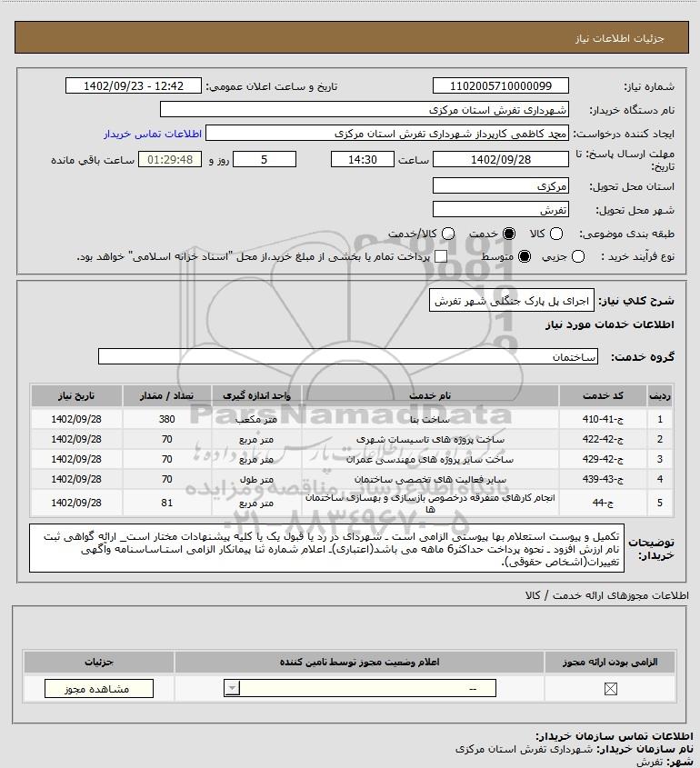The width and height of the screenshot is (700, 768).
Task: Click ساخت پروژه های تاسیسات شهری cell
Action: pos(430,439)
